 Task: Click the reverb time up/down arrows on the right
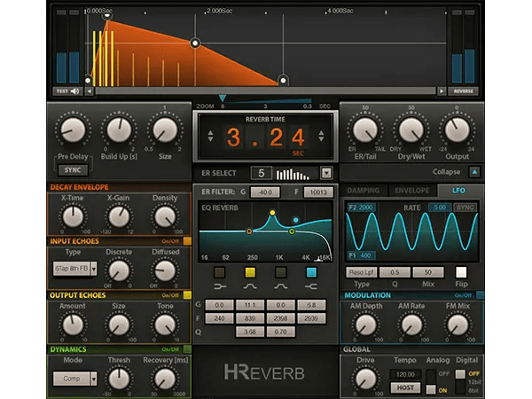321,136
